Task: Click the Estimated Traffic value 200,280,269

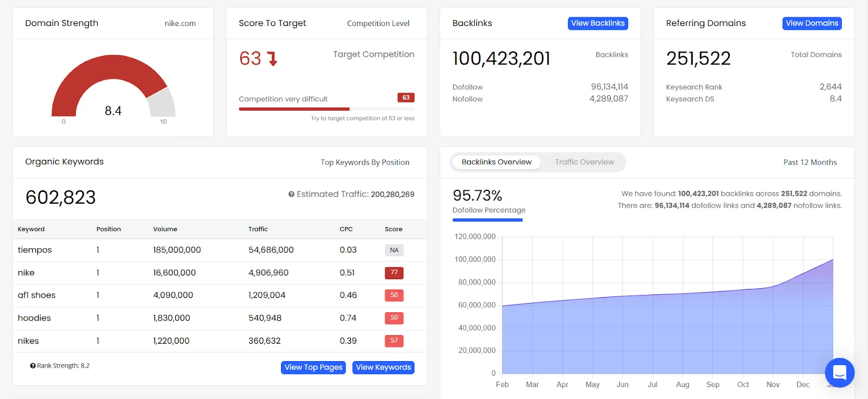Action: coord(393,194)
